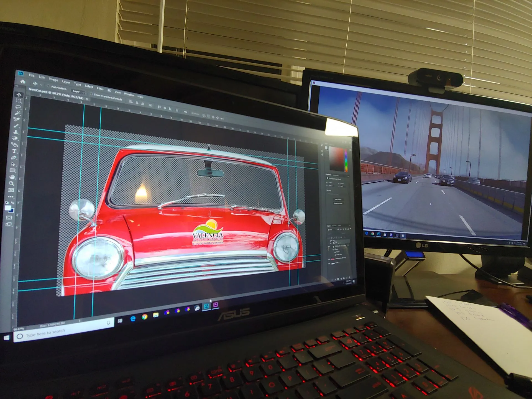The image size is (532, 399).
Task: Click the foreground color swatch
Action: [x=7, y=208]
